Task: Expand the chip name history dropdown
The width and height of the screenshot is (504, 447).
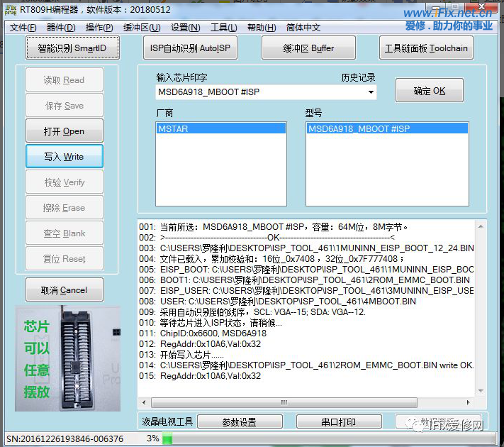Action: [x=370, y=92]
